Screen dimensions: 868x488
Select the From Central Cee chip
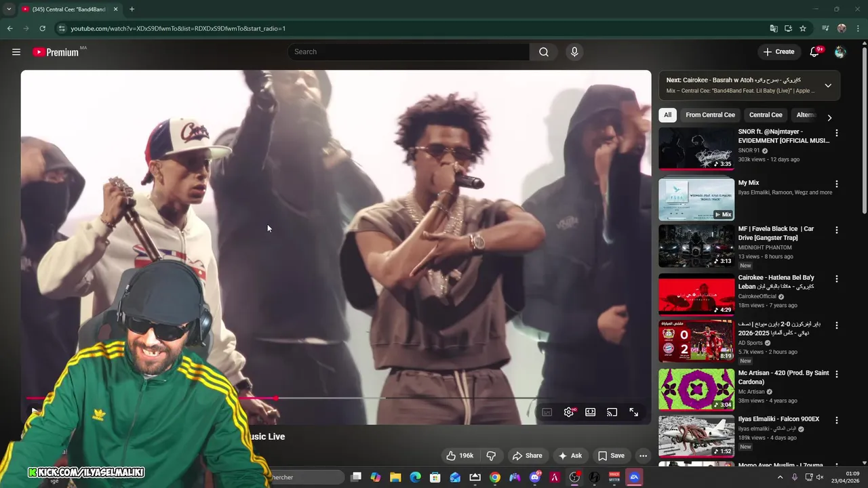[x=710, y=115]
